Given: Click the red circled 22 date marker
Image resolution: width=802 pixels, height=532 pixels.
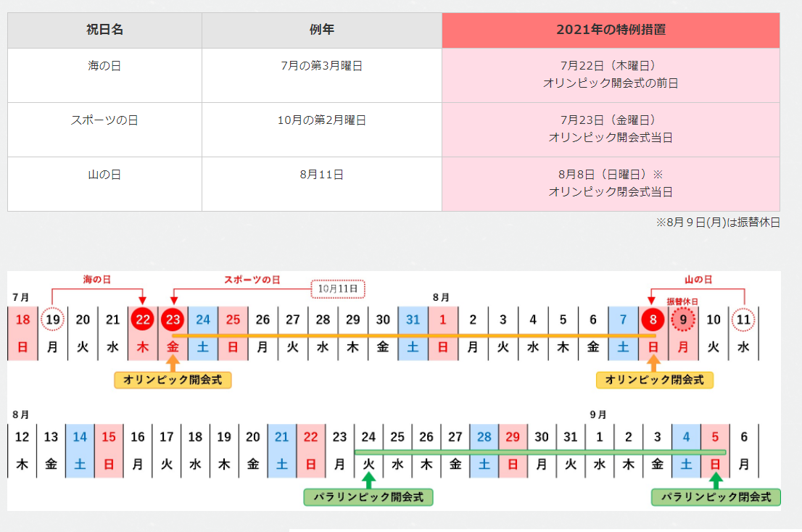Looking at the screenshot, I should point(143,320).
